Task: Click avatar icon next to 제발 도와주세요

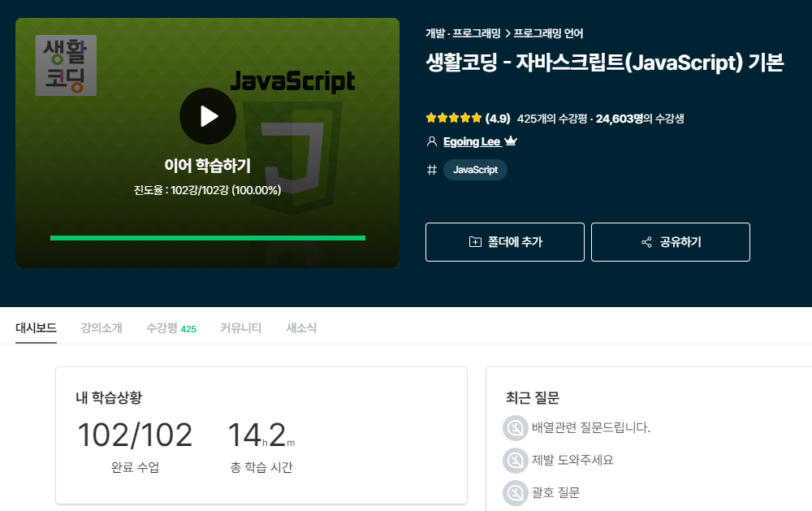Action: coord(516,460)
